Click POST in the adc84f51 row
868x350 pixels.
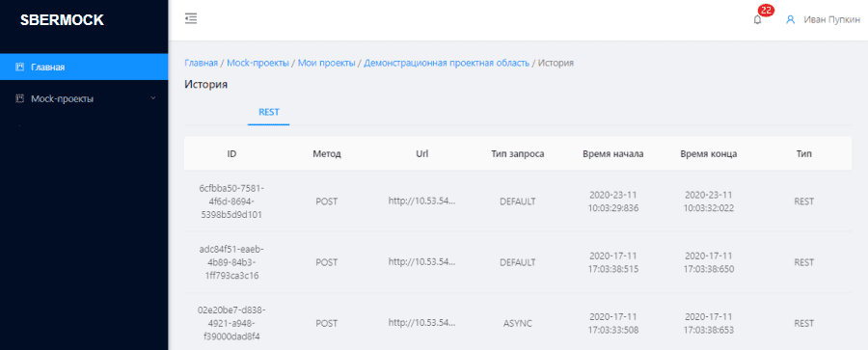(x=327, y=262)
